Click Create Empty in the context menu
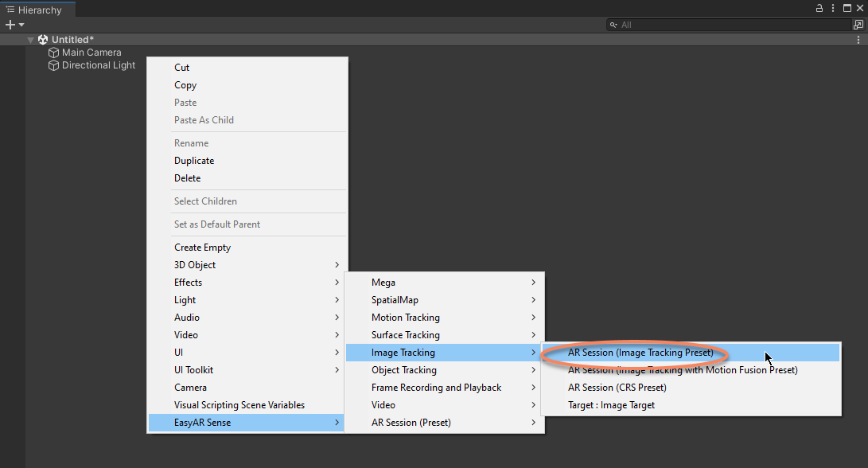Screen dimensions: 868x468 tap(202, 248)
